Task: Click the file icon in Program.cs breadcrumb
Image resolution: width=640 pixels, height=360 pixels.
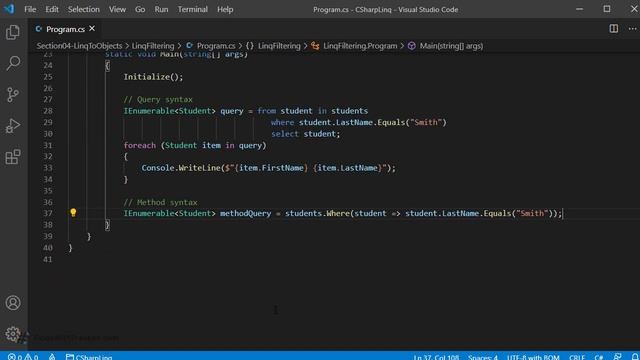Action: (x=189, y=46)
